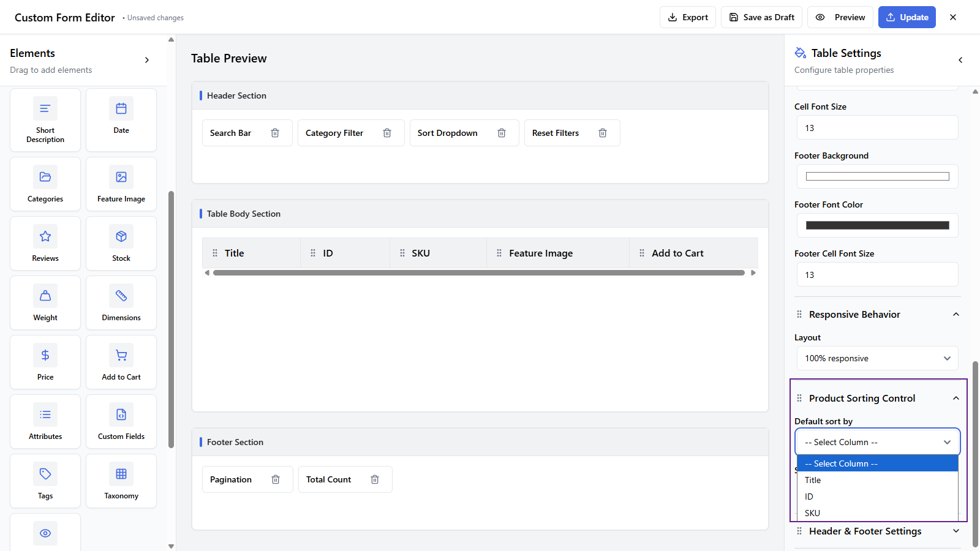Collapse the Elements panel

click(146, 60)
